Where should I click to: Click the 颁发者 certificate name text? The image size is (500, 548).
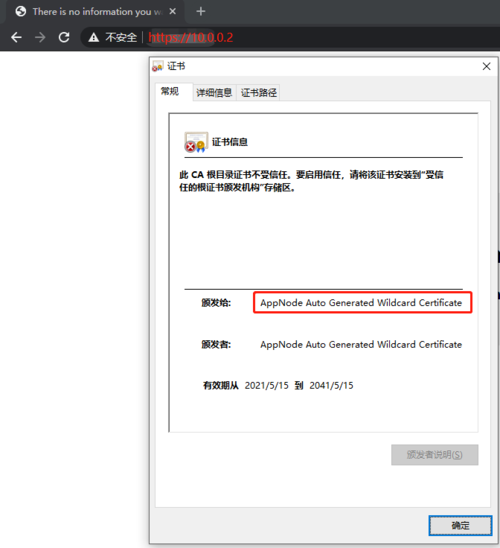[361, 345]
